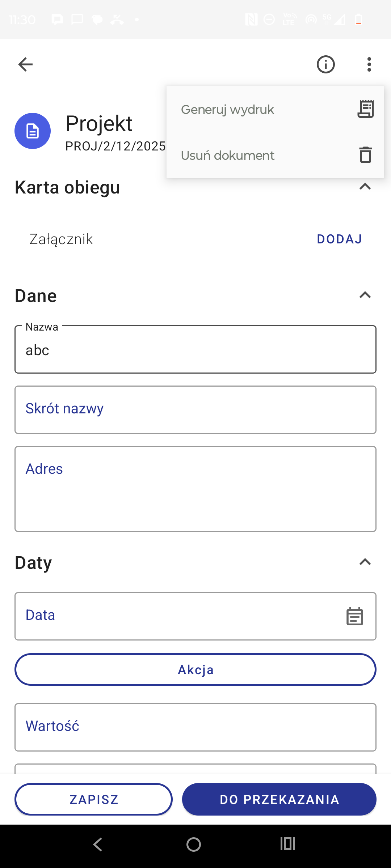Open calendar picker in Data field
Screen dimensions: 391x868
click(x=354, y=616)
